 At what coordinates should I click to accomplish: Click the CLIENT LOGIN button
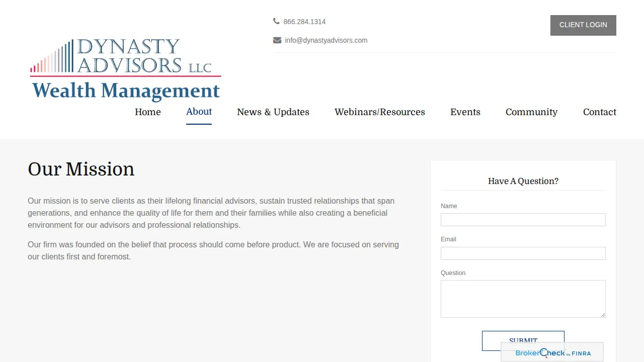click(583, 25)
